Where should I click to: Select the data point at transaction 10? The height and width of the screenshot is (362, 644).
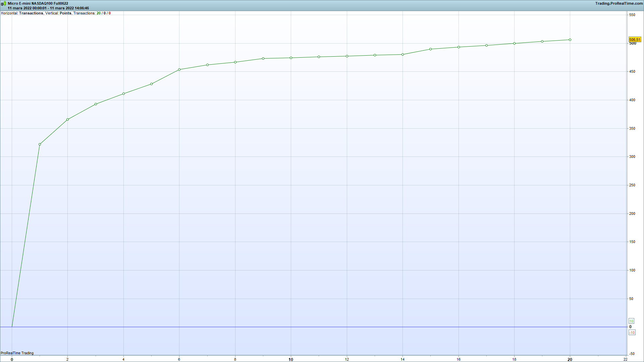(x=291, y=58)
